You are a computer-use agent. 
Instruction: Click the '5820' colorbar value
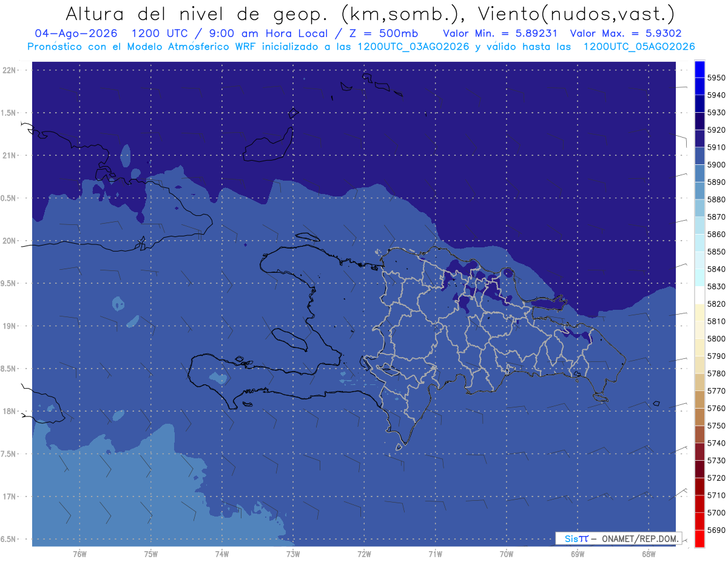716,304
